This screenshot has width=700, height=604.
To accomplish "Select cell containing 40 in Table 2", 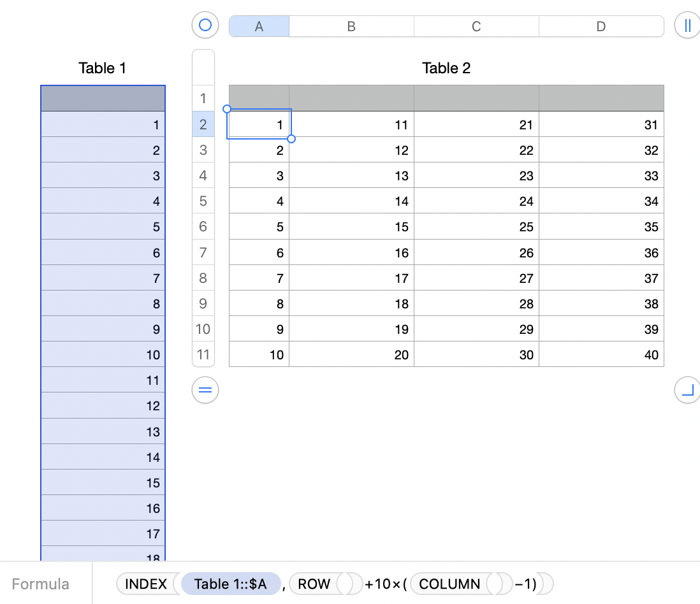I will [601, 354].
